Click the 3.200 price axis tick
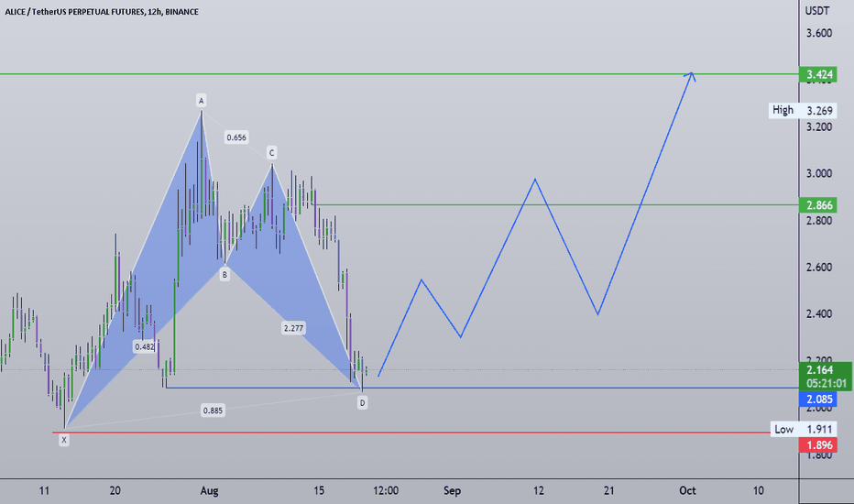The width and height of the screenshot is (854, 504). click(x=819, y=127)
